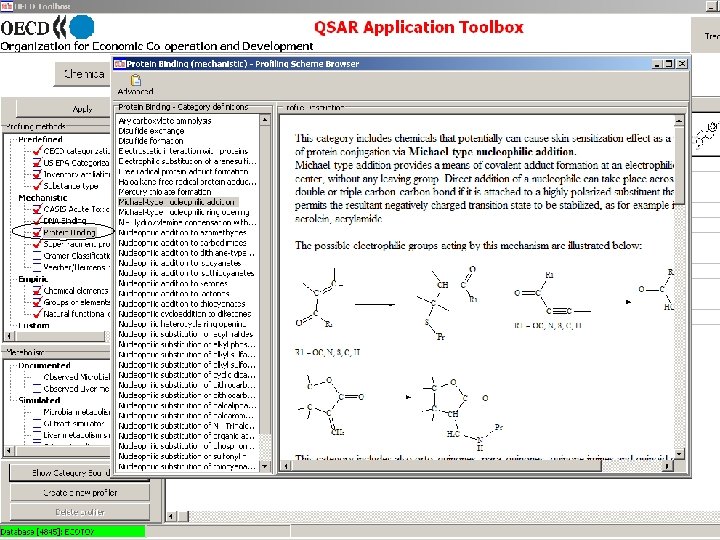Viewport: 720px width, 540px height.
Task: Toggle Inventory affiliation checkbox
Action: [x=37, y=174]
